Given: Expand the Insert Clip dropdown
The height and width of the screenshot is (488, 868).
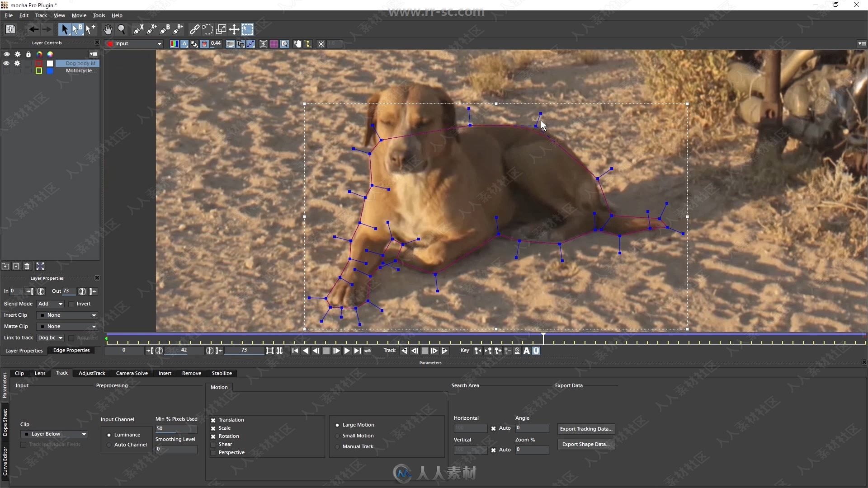Looking at the screenshot, I should (93, 314).
